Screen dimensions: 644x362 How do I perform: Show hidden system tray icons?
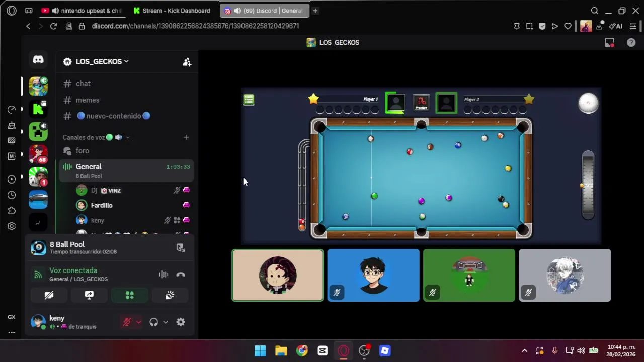click(x=524, y=351)
